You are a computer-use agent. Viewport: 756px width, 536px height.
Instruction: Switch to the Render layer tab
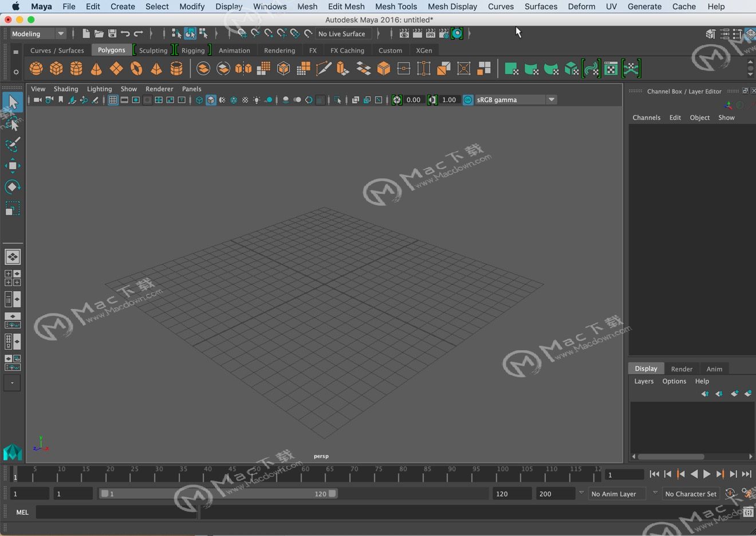pyautogui.click(x=682, y=369)
